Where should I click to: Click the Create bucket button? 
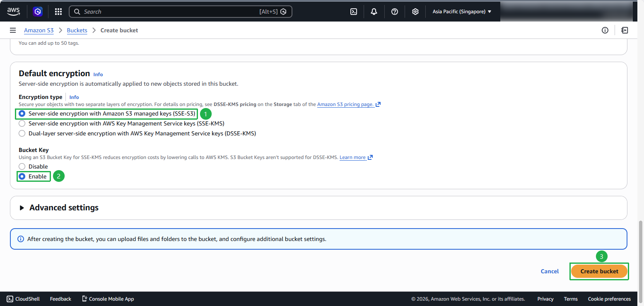click(599, 272)
